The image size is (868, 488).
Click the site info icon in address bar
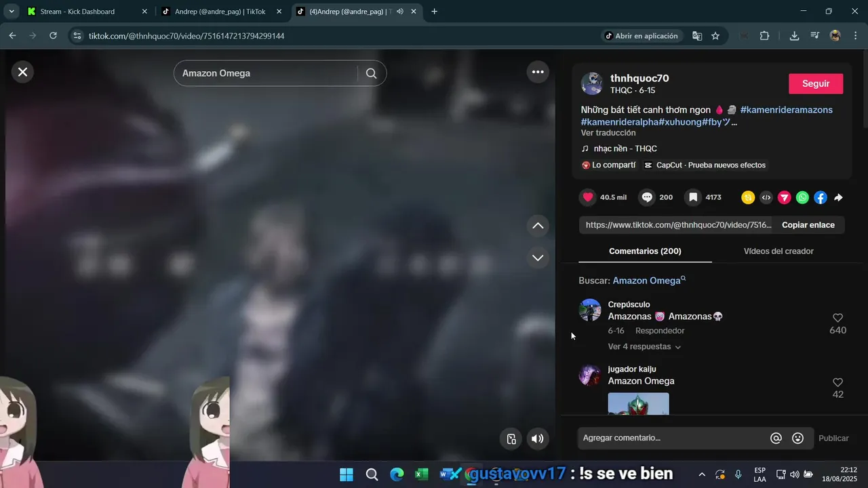pos(77,36)
